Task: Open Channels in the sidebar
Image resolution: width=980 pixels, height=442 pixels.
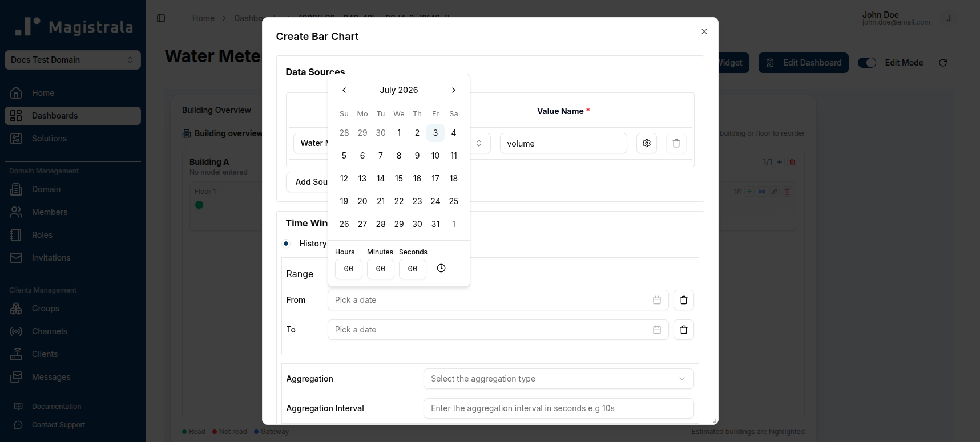Action: [x=72, y=331]
